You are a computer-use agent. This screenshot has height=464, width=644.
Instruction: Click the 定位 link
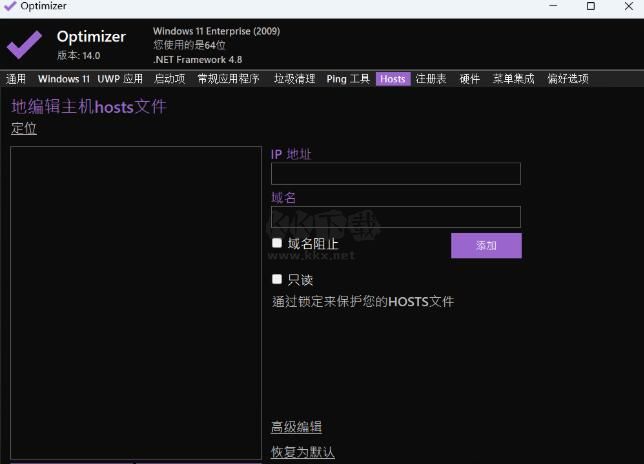click(x=24, y=129)
